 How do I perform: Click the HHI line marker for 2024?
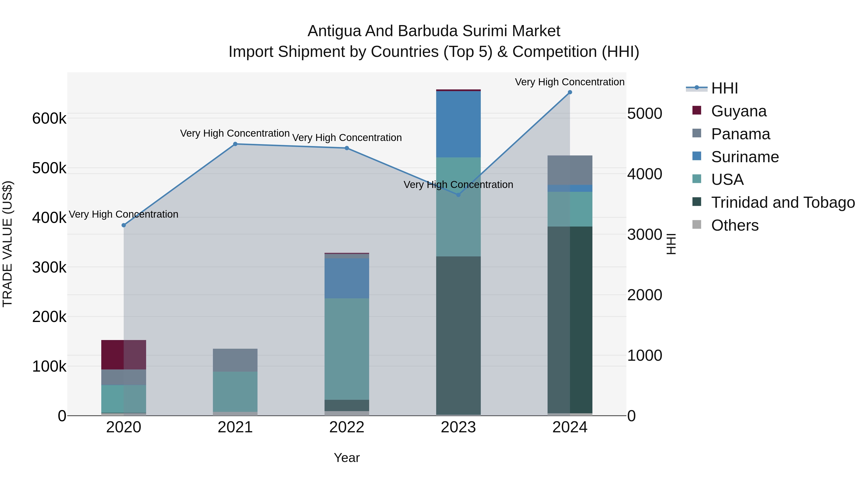(x=570, y=92)
